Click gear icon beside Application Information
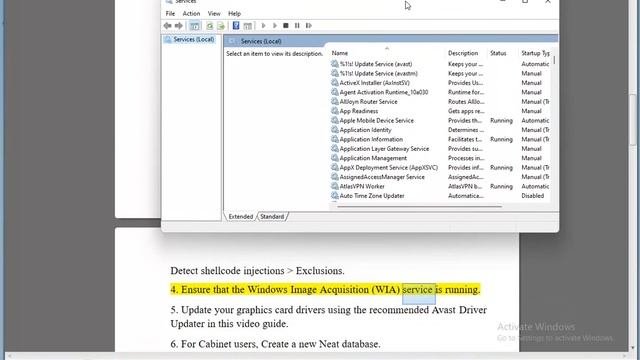 (x=335, y=139)
